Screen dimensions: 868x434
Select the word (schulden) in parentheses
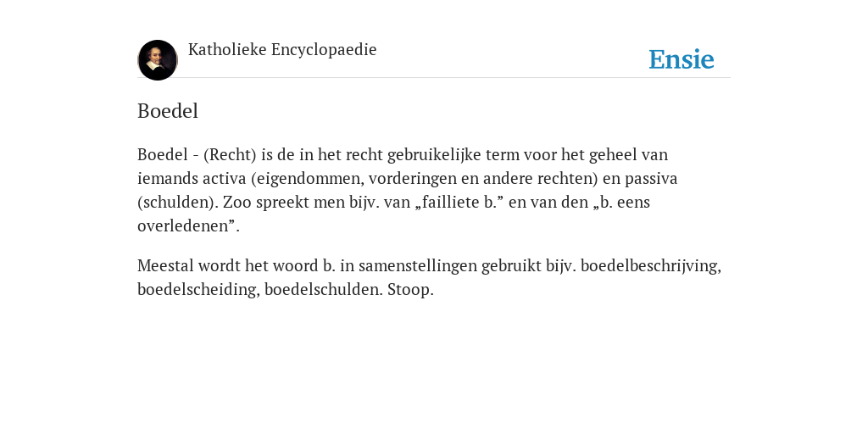tap(178, 202)
